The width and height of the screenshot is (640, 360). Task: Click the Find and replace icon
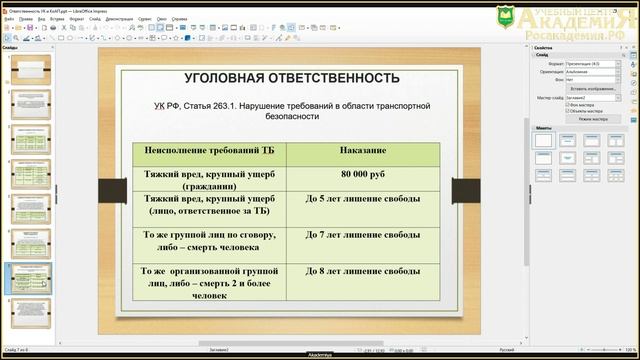(x=132, y=27)
